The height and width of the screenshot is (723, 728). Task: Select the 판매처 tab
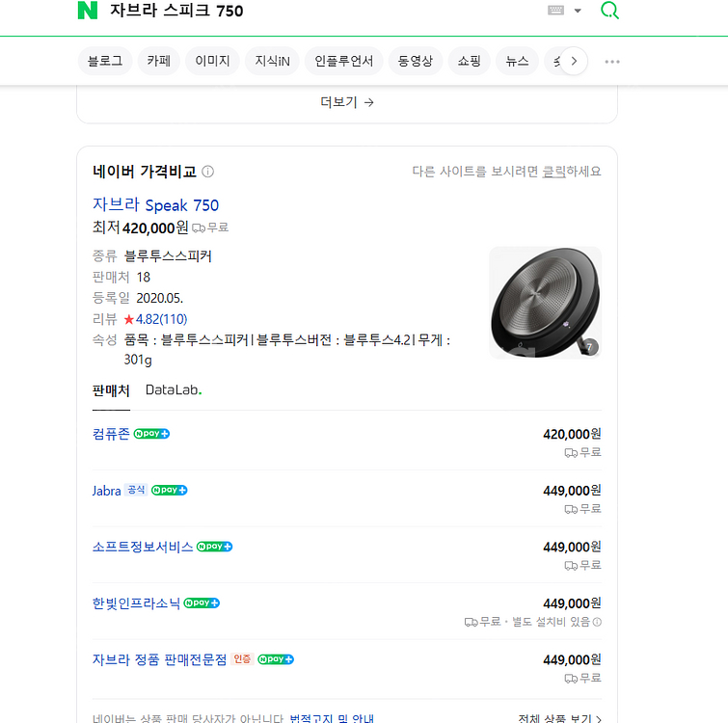(111, 390)
